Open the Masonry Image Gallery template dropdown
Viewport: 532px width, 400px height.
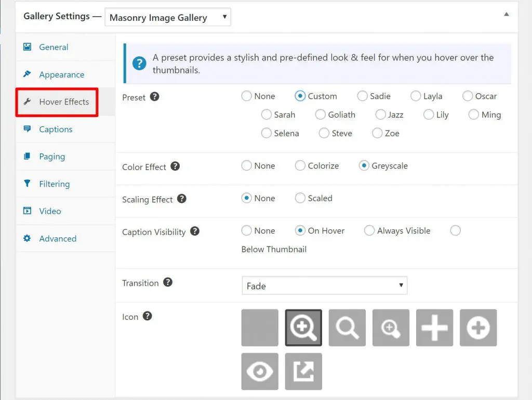(168, 17)
